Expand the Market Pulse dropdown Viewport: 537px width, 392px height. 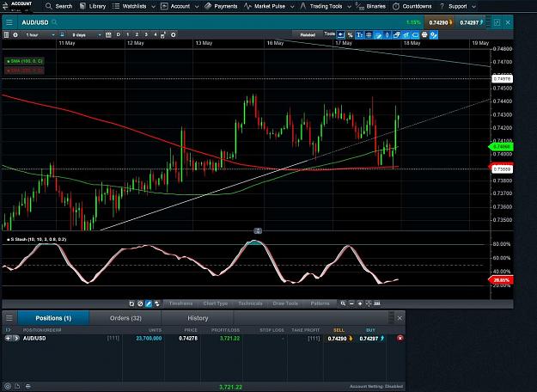[x=292, y=7]
